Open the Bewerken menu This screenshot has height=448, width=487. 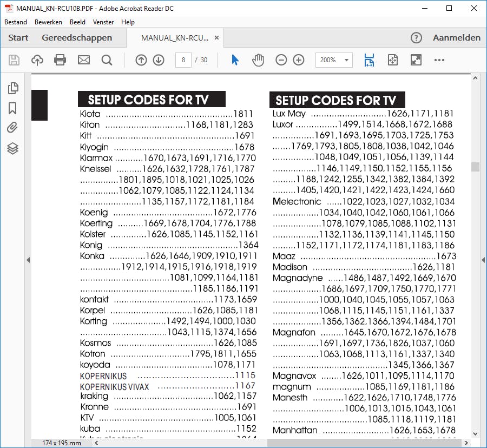[x=48, y=22]
